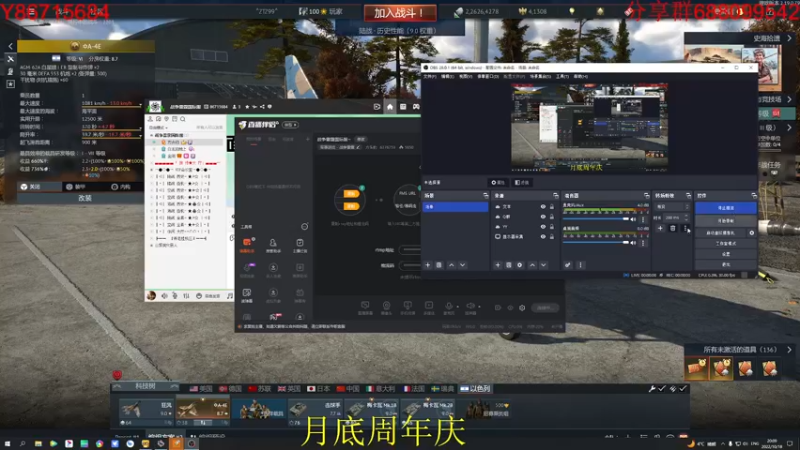Viewport: 800px width, 450px height.
Task: Open source properties gear in OBS
Action: pyautogui.click(x=520, y=265)
